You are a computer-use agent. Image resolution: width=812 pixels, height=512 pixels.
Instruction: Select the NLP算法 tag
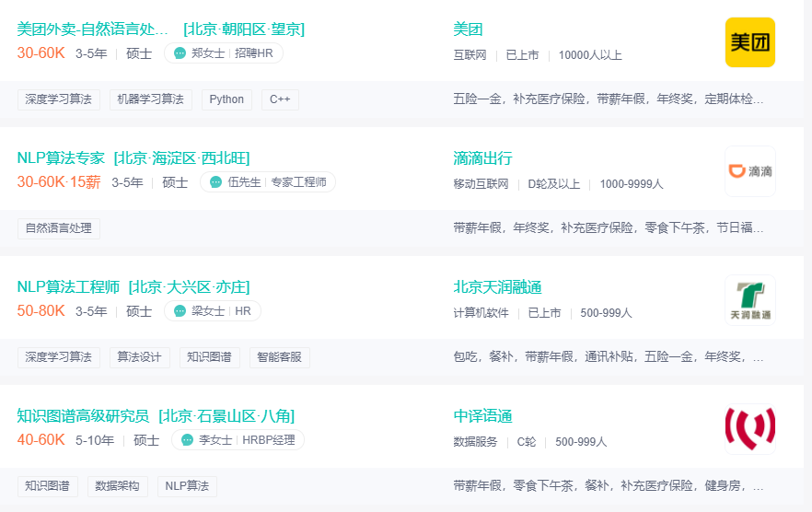click(187, 486)
